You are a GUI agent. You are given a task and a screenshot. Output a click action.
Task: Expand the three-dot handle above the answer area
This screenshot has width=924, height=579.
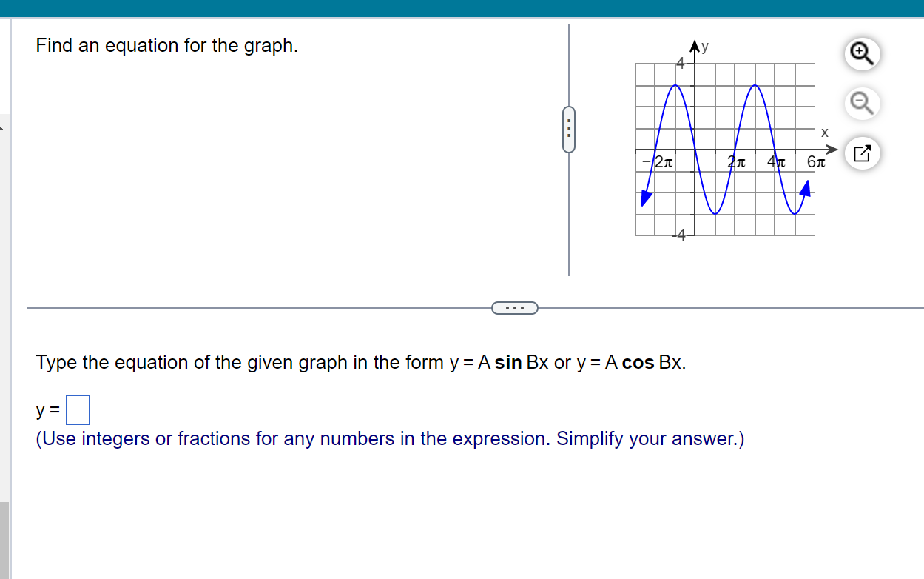(x=514, y=307)
